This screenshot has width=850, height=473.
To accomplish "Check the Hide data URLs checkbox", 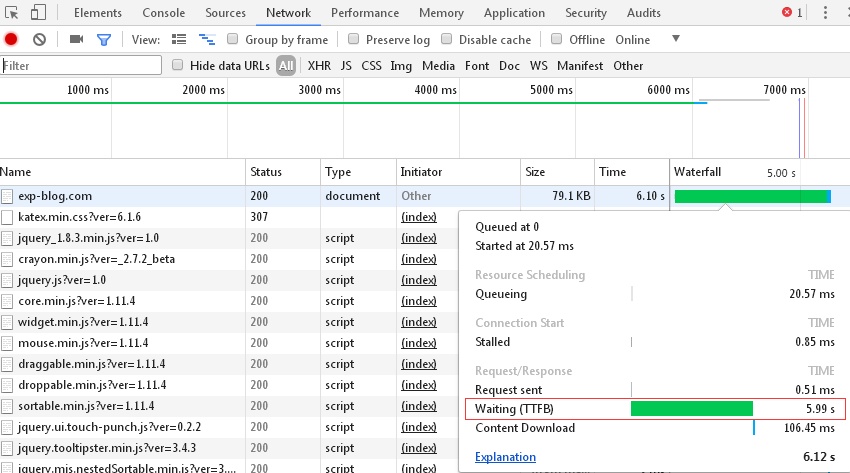I will (177, 65).
